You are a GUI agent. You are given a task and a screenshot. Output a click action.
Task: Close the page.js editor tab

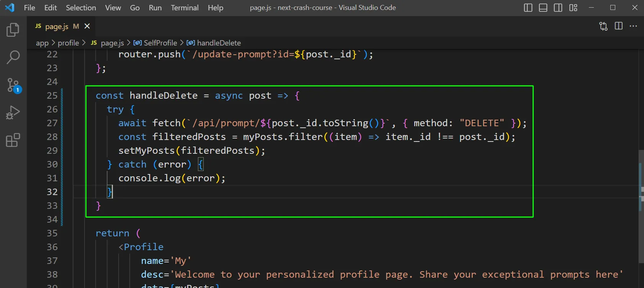click(x=87, y=26)
